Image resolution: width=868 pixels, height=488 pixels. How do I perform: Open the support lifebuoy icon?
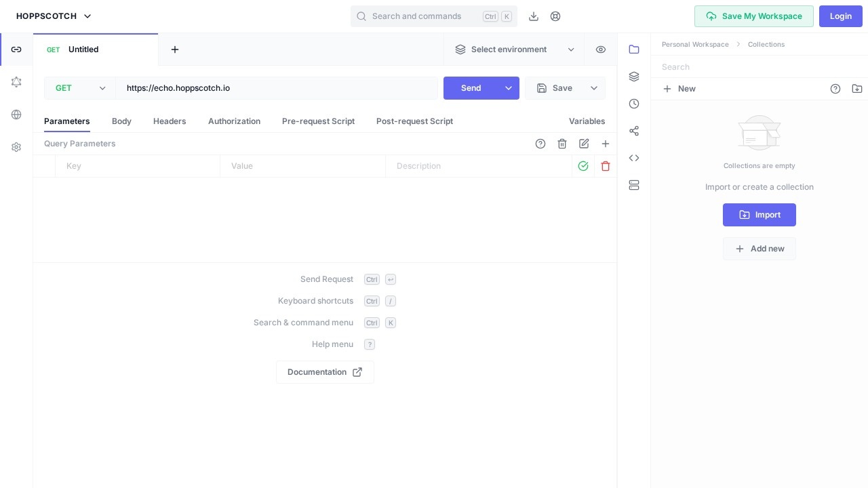pos(555,16)
